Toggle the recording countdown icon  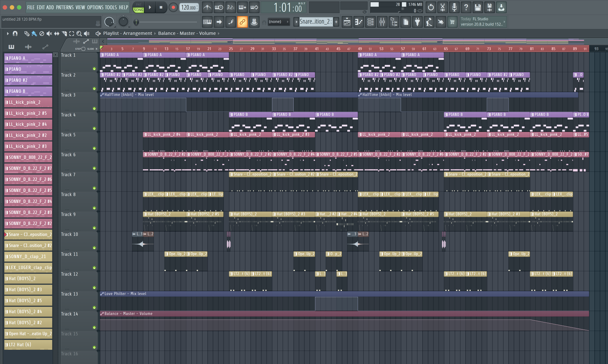click(x=231, y=7)
